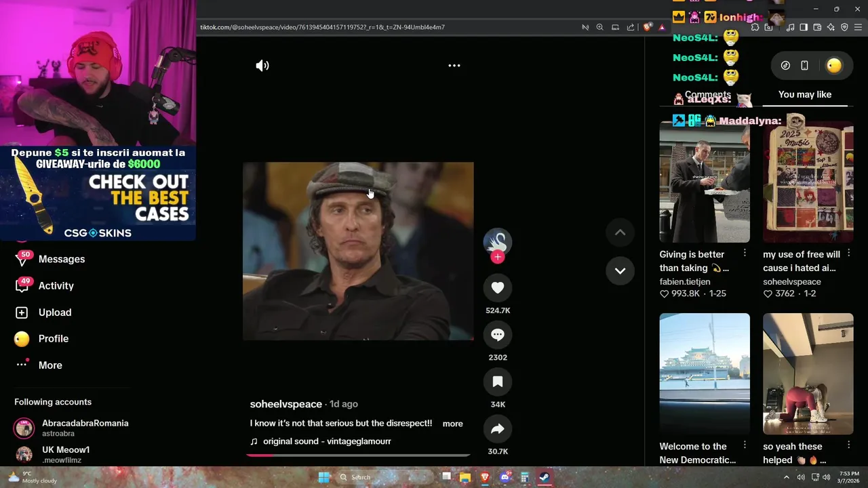
Task: Open Brave VPN shield icon
Action: click(x=844, y=27)
